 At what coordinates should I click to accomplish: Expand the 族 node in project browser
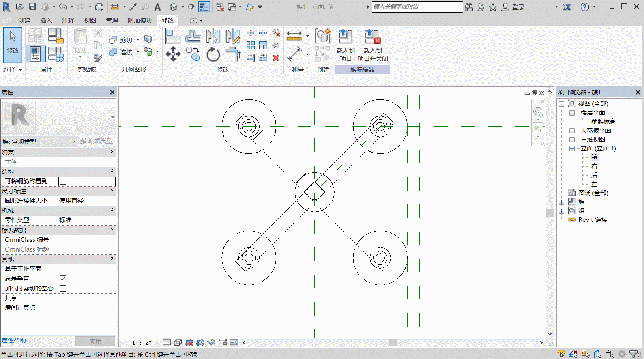tap(561, 202)
